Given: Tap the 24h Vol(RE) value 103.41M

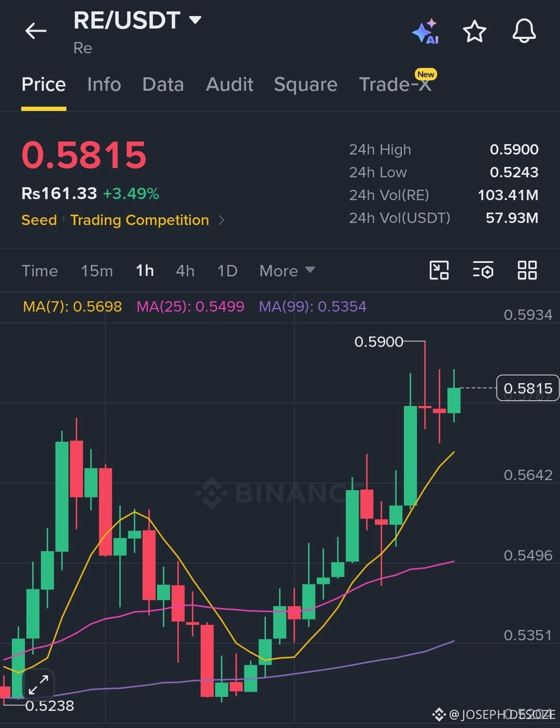Looking at the screenshot, I should [x=508, y=195].
